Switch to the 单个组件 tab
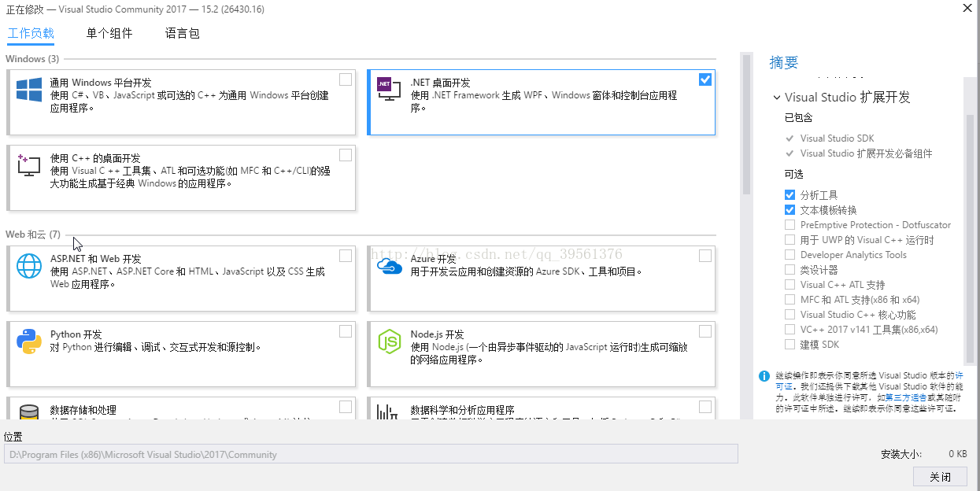 (109, 34)
